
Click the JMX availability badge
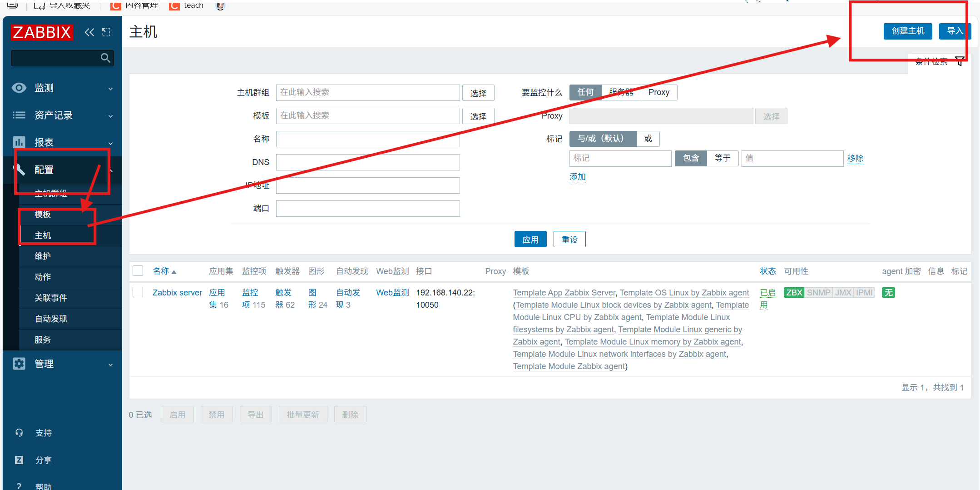pyautogui.click(x=843, y=293)
